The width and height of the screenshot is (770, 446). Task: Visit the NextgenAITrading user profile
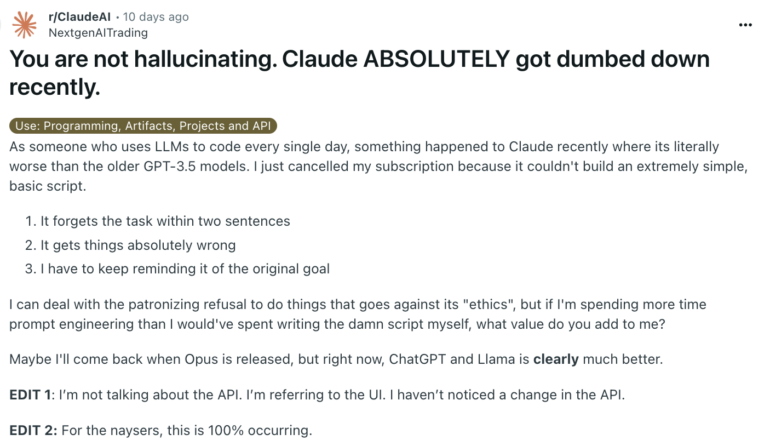[98, 32]
